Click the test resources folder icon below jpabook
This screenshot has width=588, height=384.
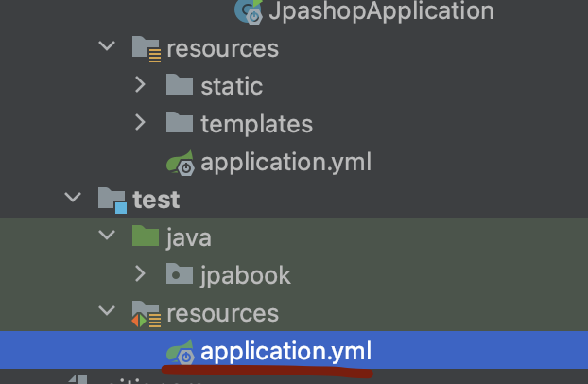(x=146, y=313)
